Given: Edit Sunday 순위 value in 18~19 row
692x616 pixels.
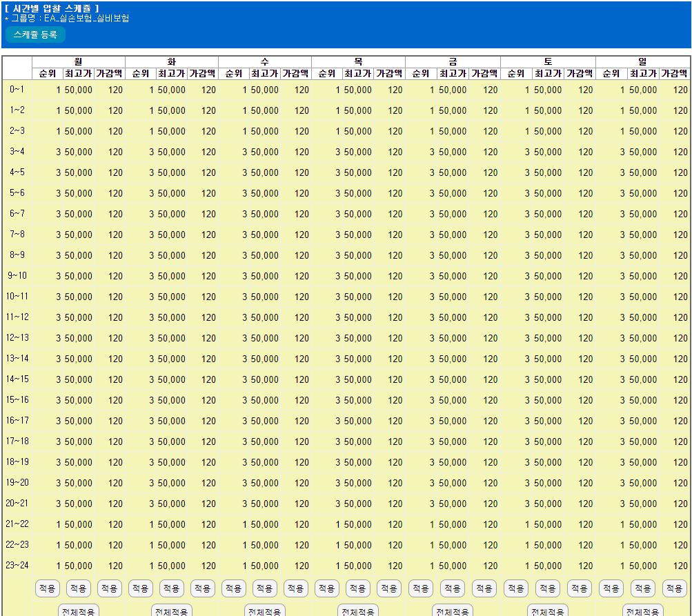Looking at the screenshot, I should click(612, 462).
